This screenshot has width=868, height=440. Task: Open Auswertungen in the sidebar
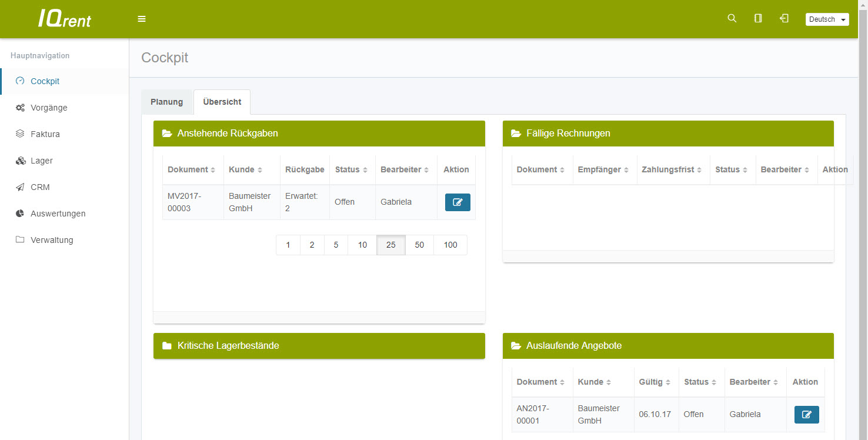coord(58,214)
